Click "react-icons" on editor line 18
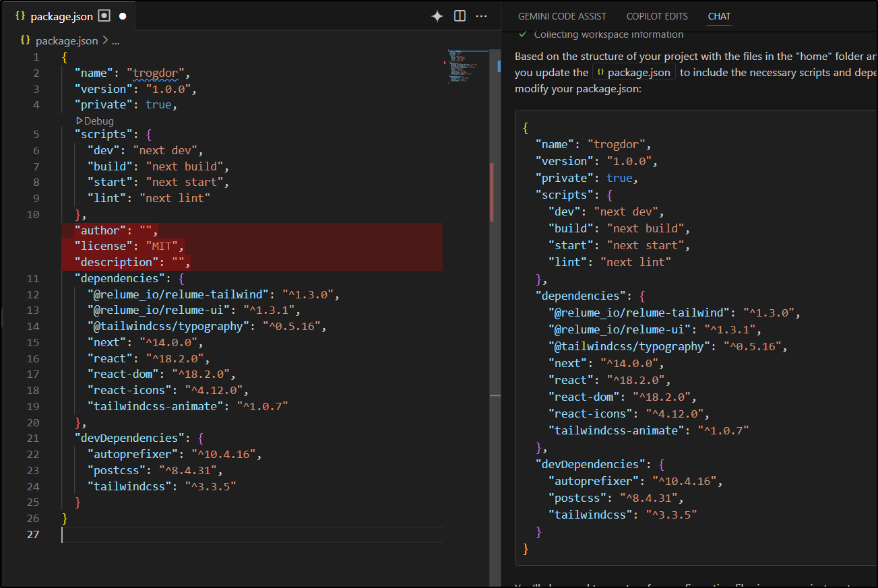This screenshot has height=588, width=878. (129, 391)
